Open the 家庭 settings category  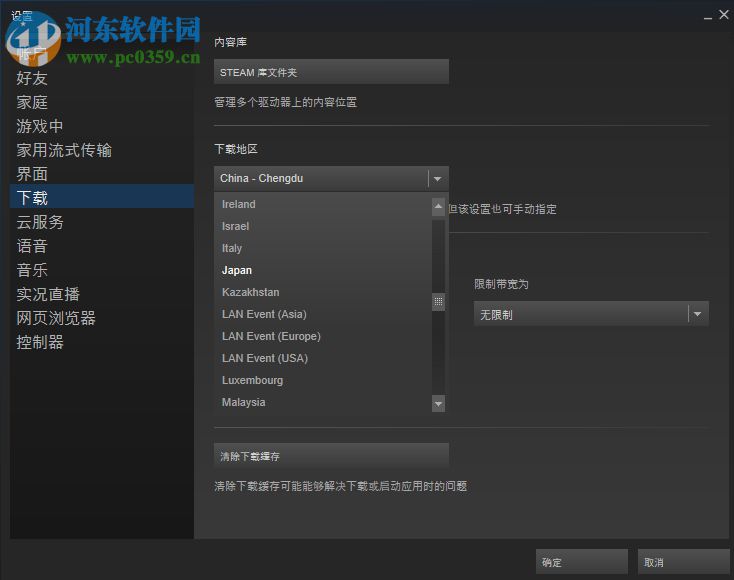coord(102,102)
